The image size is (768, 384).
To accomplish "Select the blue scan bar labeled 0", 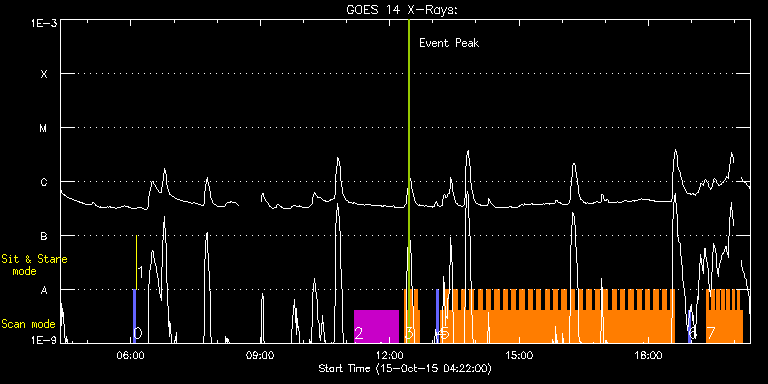I will 134,316.
